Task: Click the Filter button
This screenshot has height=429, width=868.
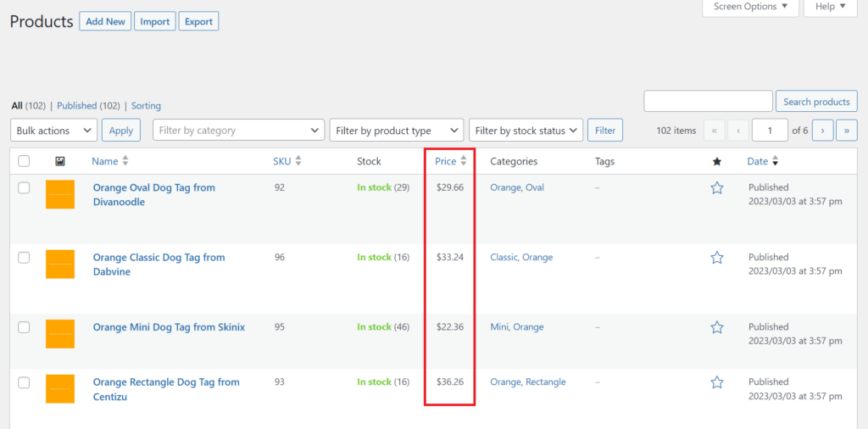Action: (605, 131)
